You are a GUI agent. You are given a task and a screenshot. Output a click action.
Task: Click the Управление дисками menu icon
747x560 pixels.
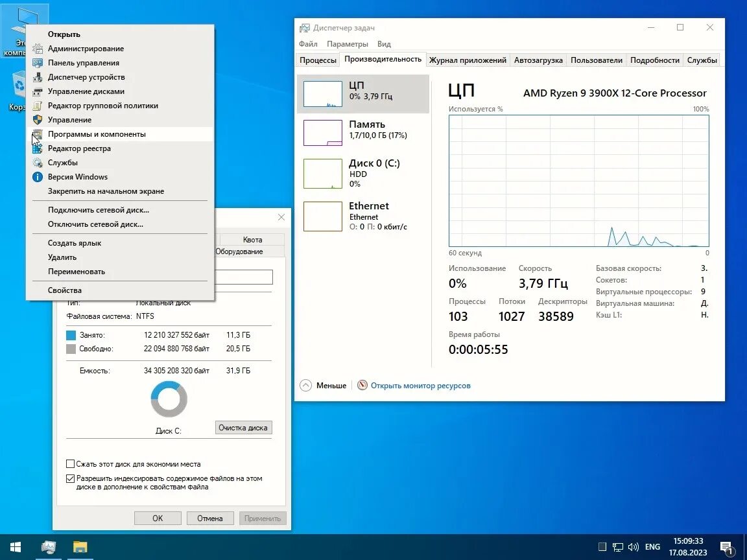(x=37, y=91)
